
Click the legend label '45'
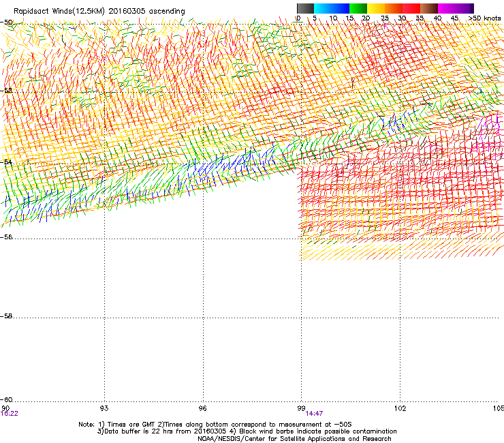(x=454, y=18)
